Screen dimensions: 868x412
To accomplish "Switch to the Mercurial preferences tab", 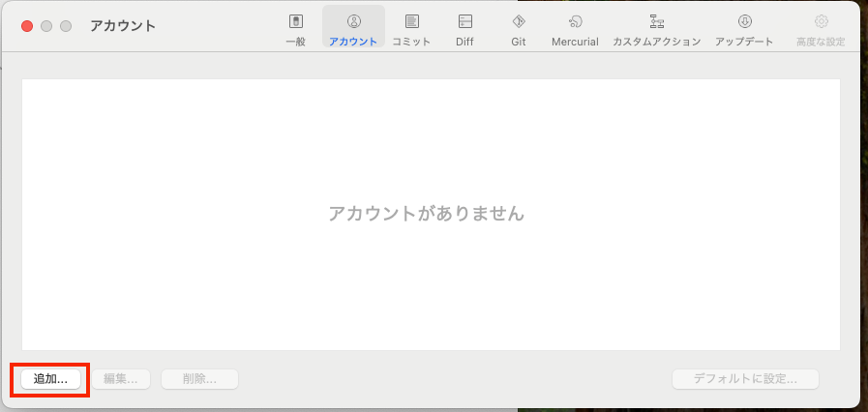I will (x=575, y=29).
